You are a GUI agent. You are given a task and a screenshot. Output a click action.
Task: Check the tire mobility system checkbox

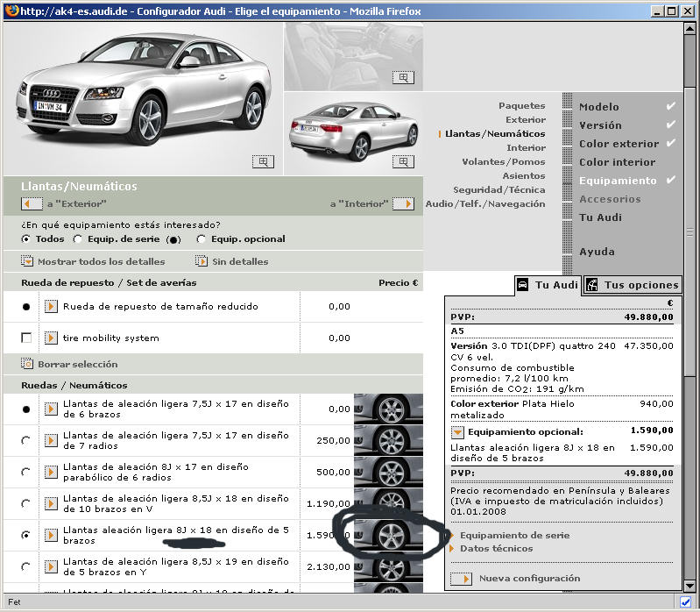click(x=26, y=338)
